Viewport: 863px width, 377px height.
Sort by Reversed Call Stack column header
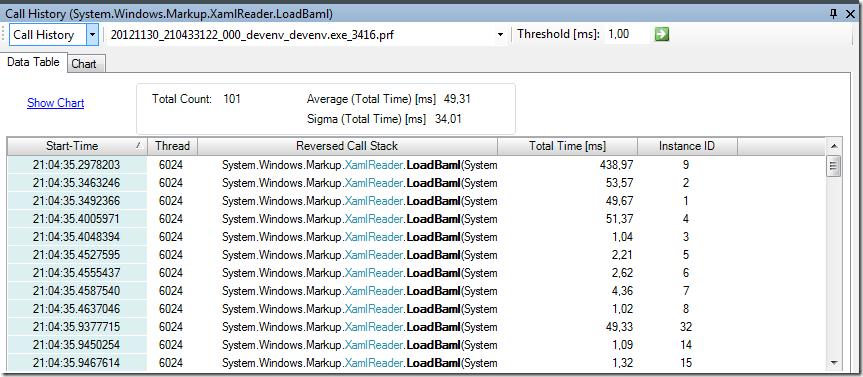pyautogui.click(x=347, y=146)
